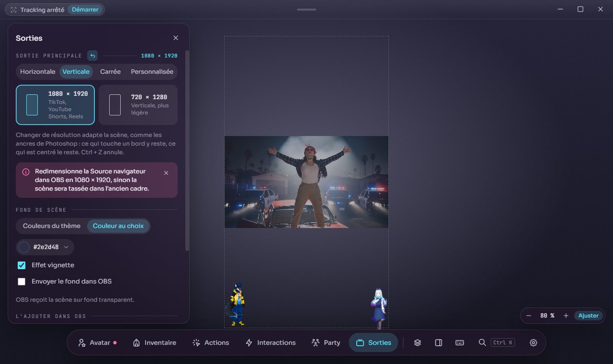Open the #2e2d48 color dropdown
The height and width of the screenshot is (364, 613).
[x=45, y=247]
